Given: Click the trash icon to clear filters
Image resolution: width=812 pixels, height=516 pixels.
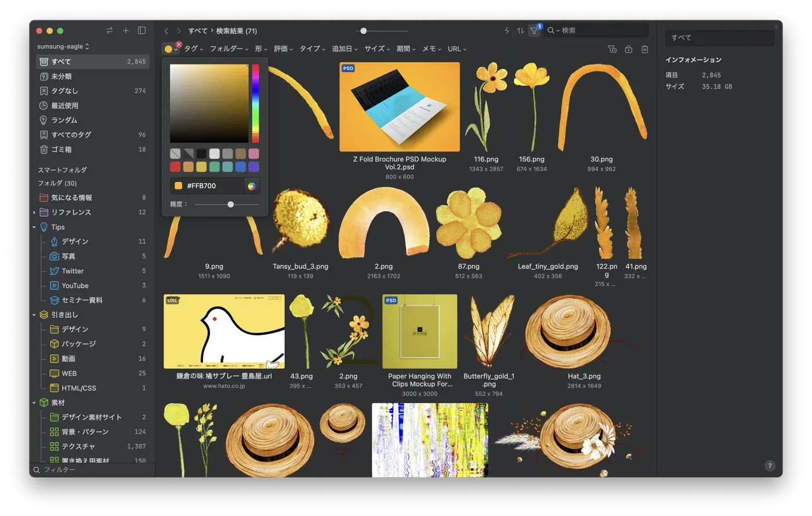Looking at the screenshot, I should [645, 49].
